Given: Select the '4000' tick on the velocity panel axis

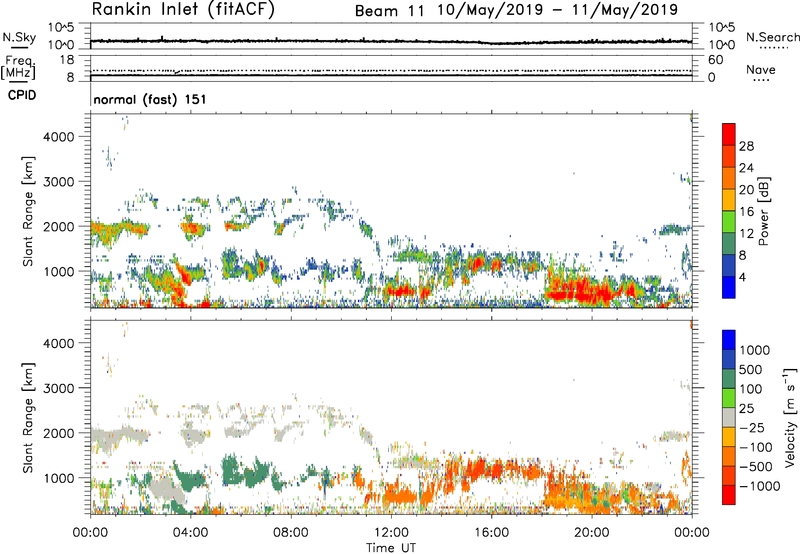Looking at the screenshot, I should pos(58,343).
